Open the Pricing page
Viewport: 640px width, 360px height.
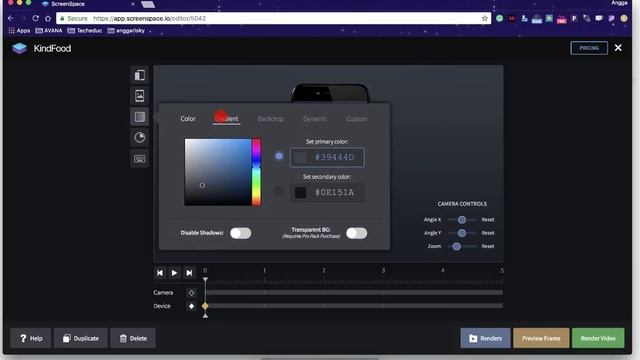point(589,48)
